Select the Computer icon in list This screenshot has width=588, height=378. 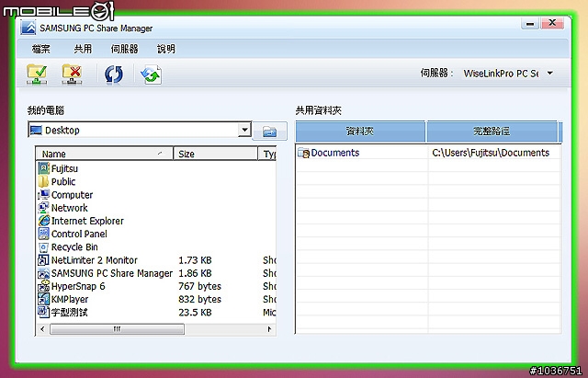[x=43, y=194]
